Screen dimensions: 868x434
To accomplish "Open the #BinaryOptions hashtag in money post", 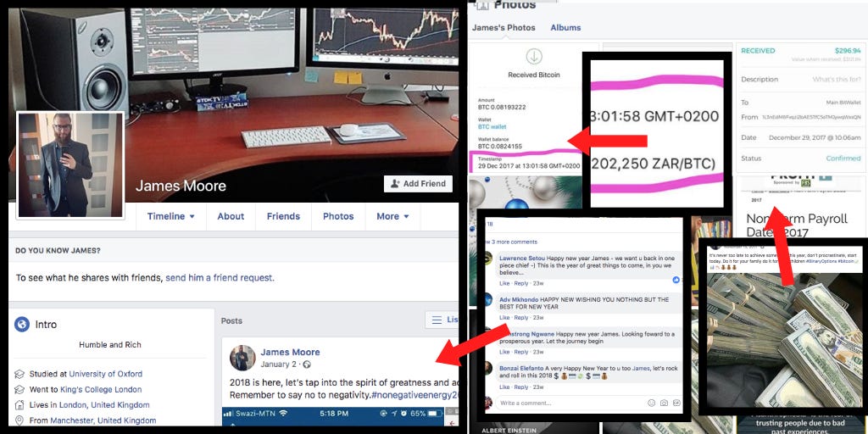I will pyautogui.click(x=821, y=261).
